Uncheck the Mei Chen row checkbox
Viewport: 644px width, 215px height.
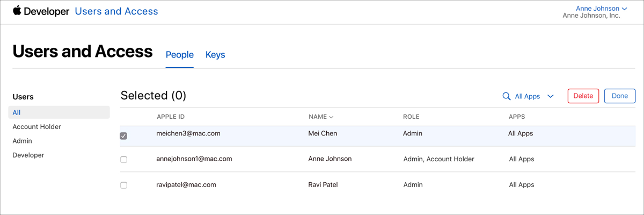pyautogui.click(x=123, y=136)
